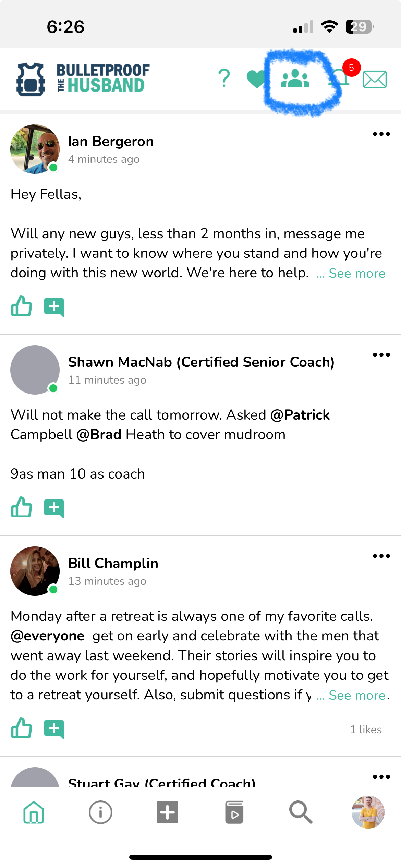
Task: Like Bill Champlin's post
Action: pos(21,728)
